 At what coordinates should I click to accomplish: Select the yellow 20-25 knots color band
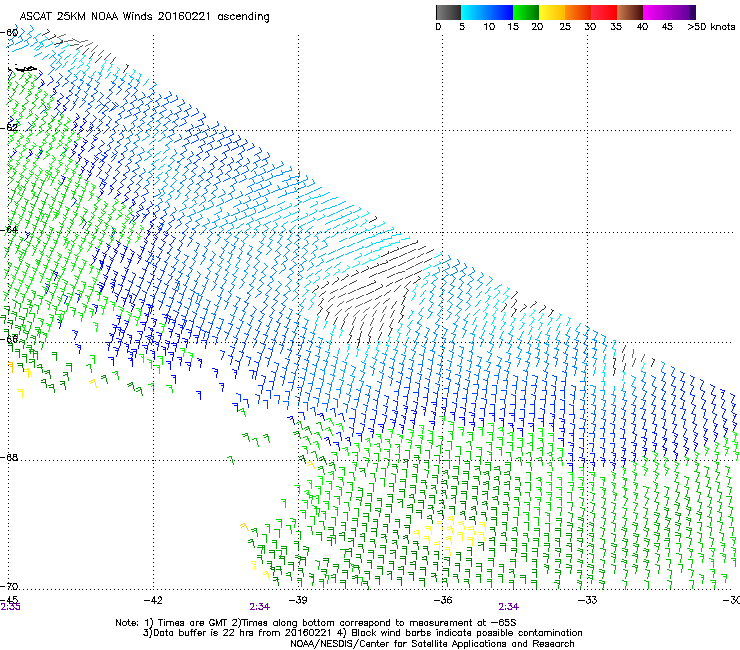tap(552, 12)
